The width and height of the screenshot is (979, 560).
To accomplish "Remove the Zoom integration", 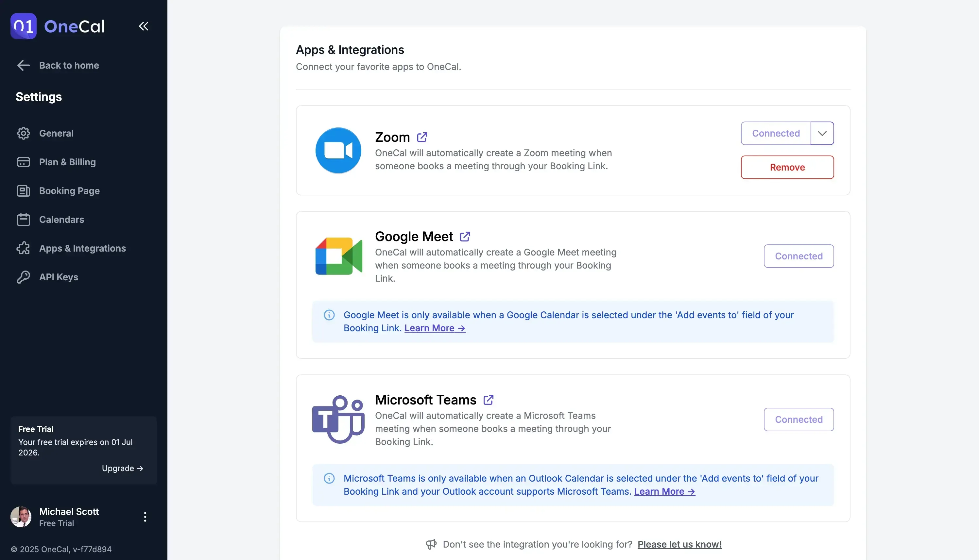I will tap(787, 167).
